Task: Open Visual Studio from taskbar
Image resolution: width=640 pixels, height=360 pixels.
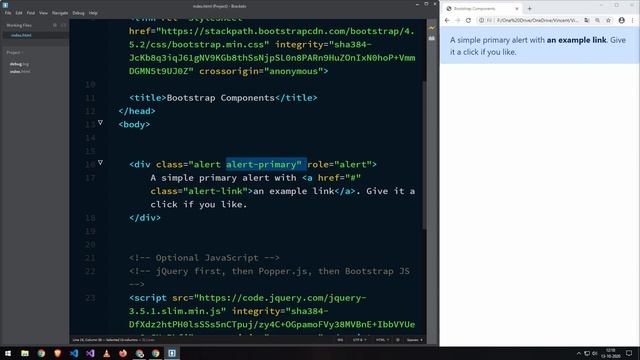Action: pyautogui.click(x=90, y=353)
